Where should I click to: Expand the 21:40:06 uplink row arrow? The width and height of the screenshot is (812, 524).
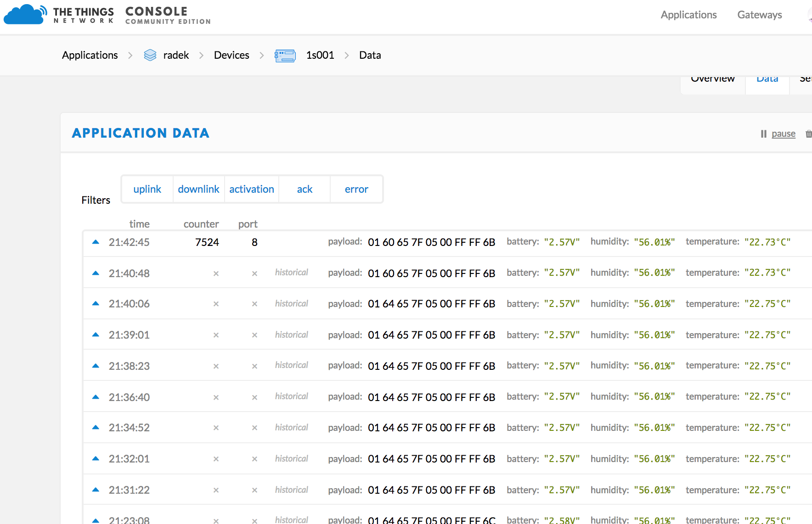[x=96, y=303]
